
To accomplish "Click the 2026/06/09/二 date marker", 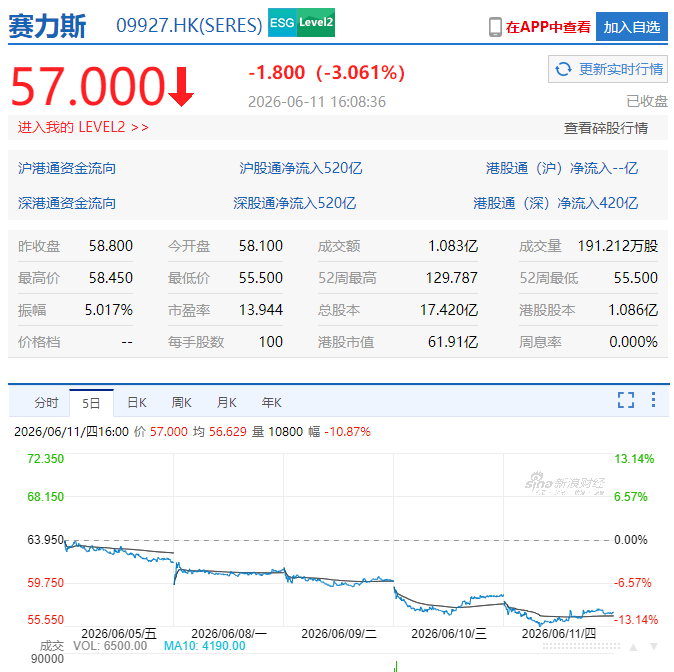I will click(x=339, y=634).
